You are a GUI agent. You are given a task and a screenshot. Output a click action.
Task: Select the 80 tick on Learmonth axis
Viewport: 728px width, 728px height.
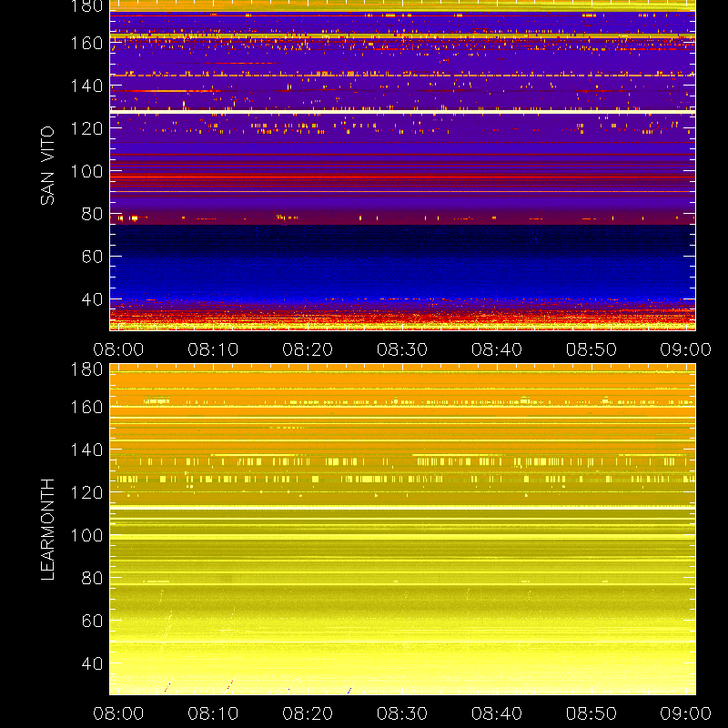click(x=92, y=578)
